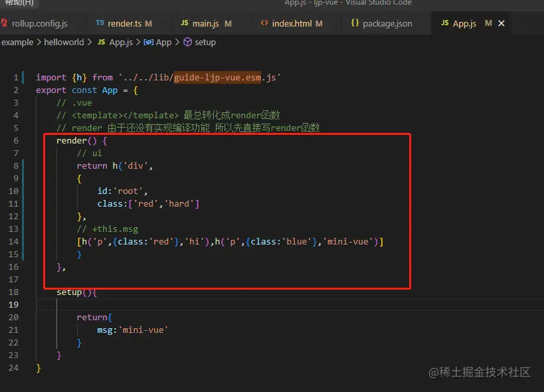Click the guide-ljp-vue.esm import path

(217, 77)
